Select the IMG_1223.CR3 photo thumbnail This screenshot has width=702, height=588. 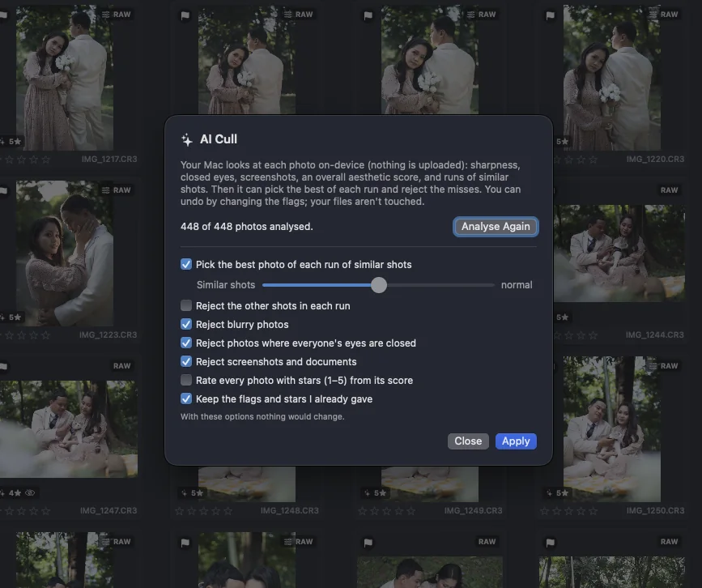coord(65,254)
